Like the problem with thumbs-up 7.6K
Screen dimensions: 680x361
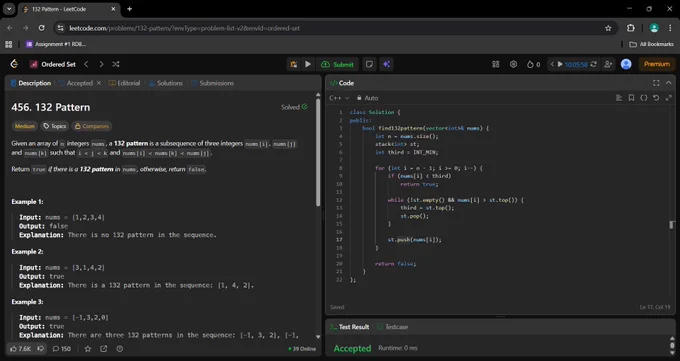[x=20, y=348]
